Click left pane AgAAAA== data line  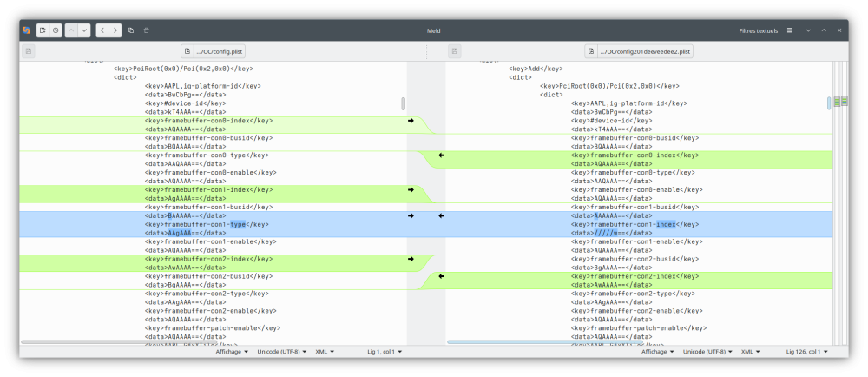click(x=185, y=198)
